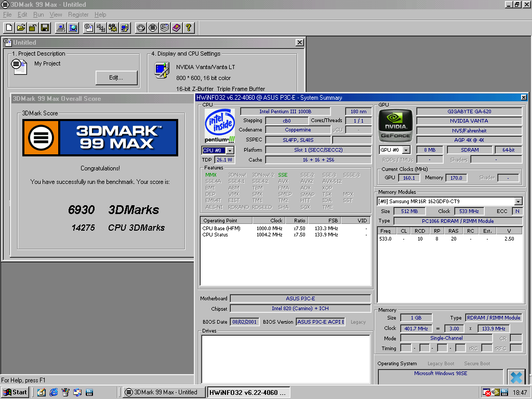Click the Intel Pentium III 1000B name field
Screen dimensions: 532x399
(x=285, y=112)
